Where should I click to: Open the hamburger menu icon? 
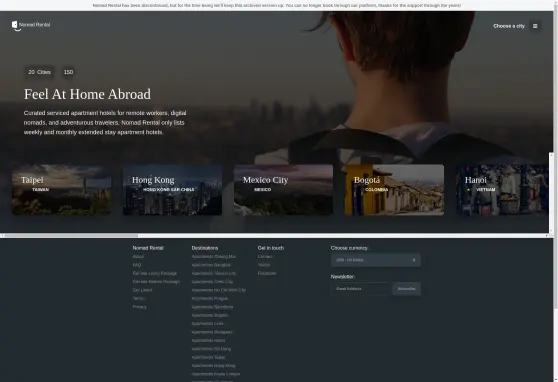535,26
